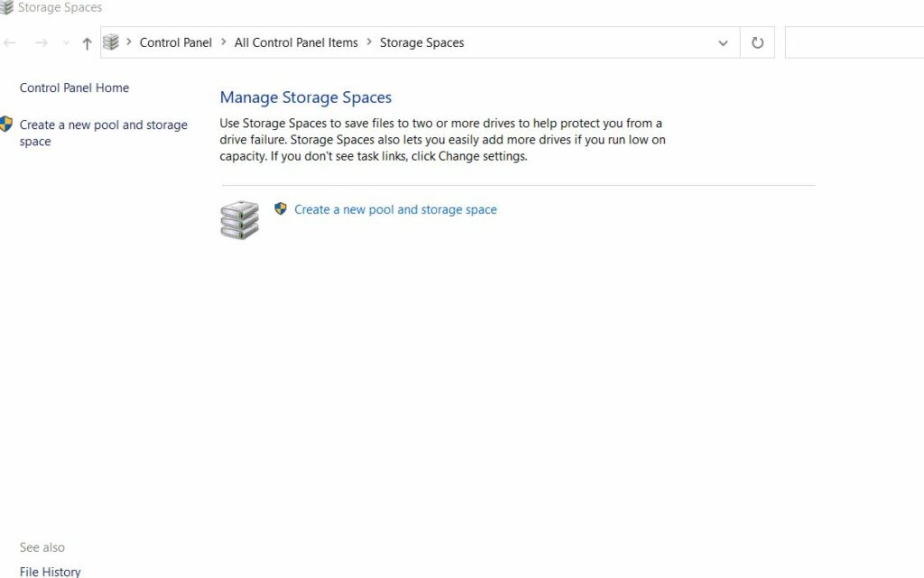924x578 pixels.
Task: Open File History from See also section
Action: tap(51, 571)
